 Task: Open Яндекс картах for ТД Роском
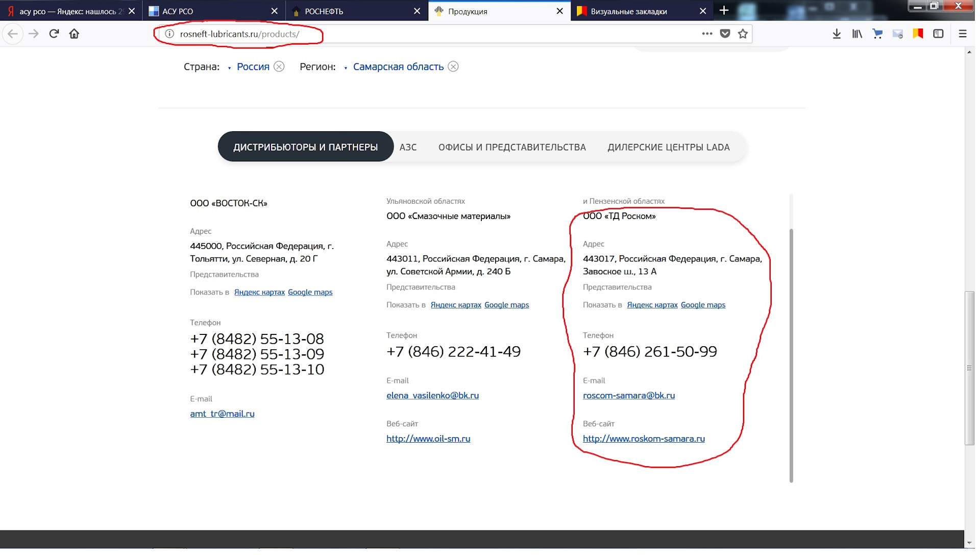point(652,305)
